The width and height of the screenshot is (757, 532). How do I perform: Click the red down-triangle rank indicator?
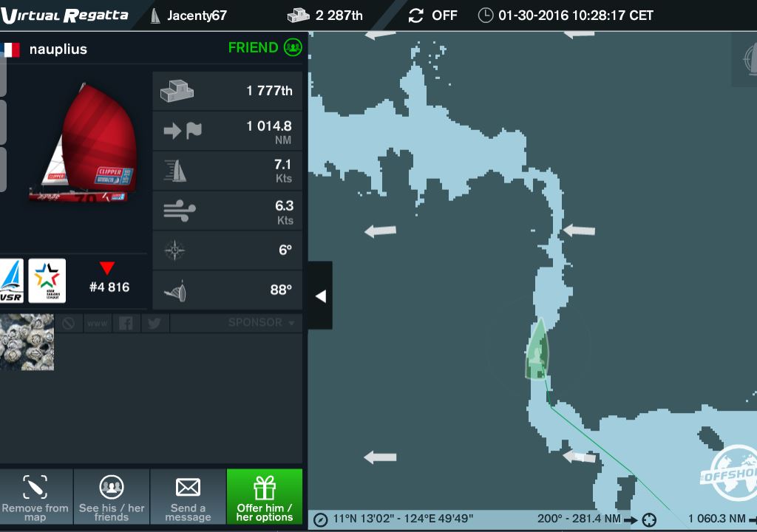[107, 268]
